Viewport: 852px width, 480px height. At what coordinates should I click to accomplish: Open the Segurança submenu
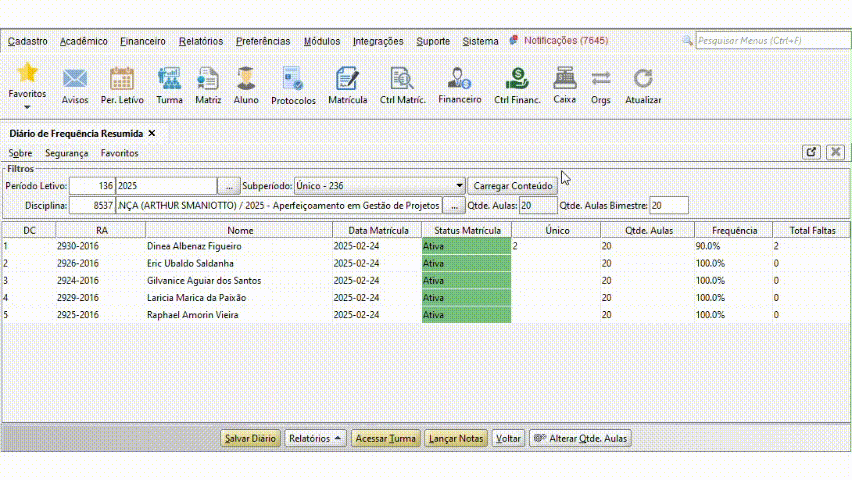click(x=66, y=153)
